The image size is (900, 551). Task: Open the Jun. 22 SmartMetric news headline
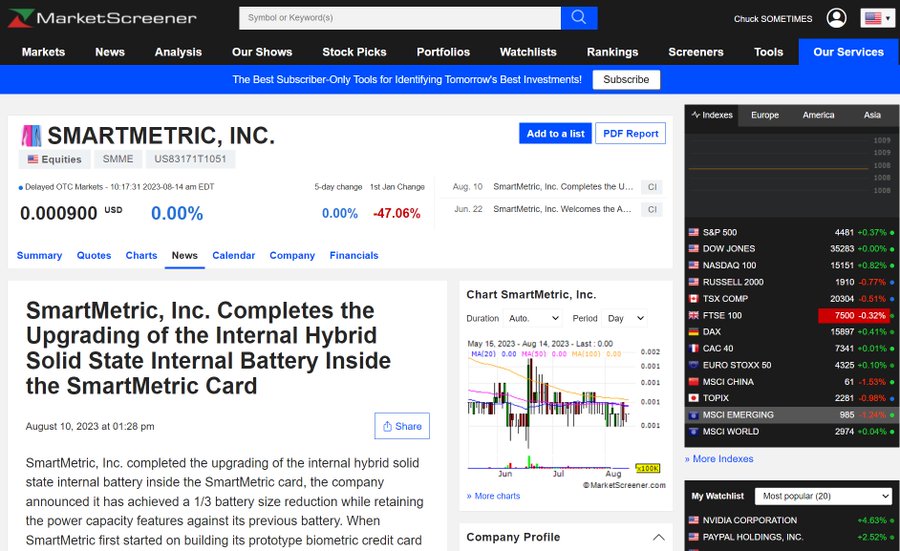coord(562,209)
